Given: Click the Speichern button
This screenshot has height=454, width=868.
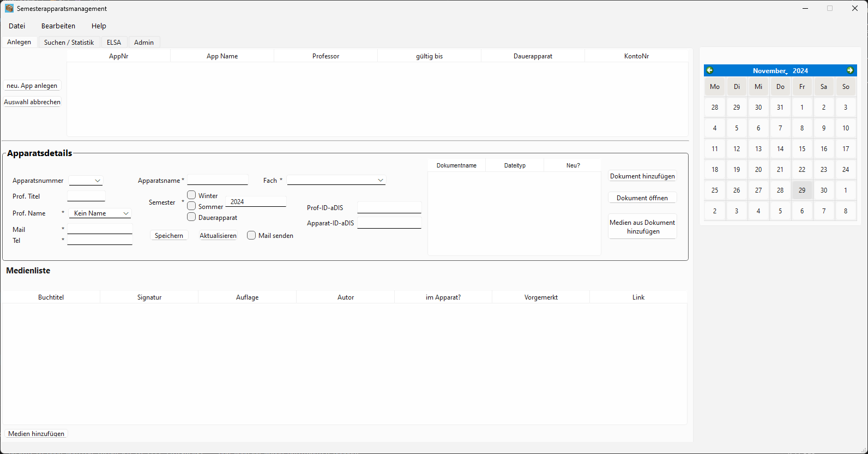Looking at the screenshot, I should (x=169, y=236).
